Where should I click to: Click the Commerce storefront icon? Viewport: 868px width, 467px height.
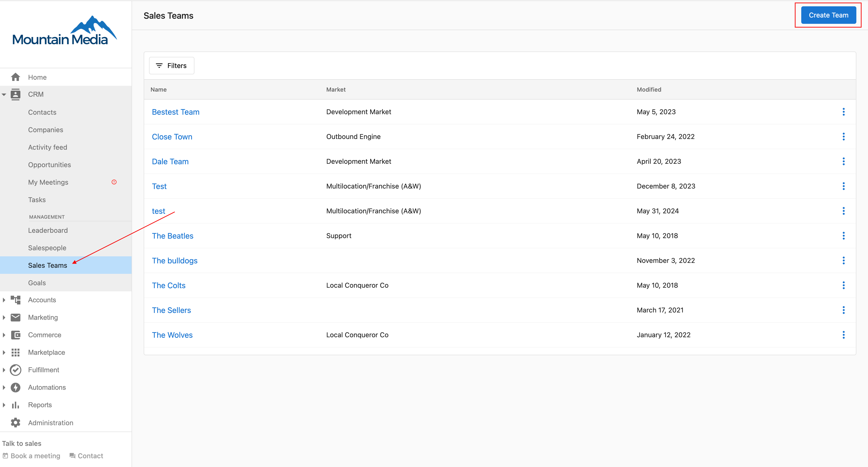(16, 335)
